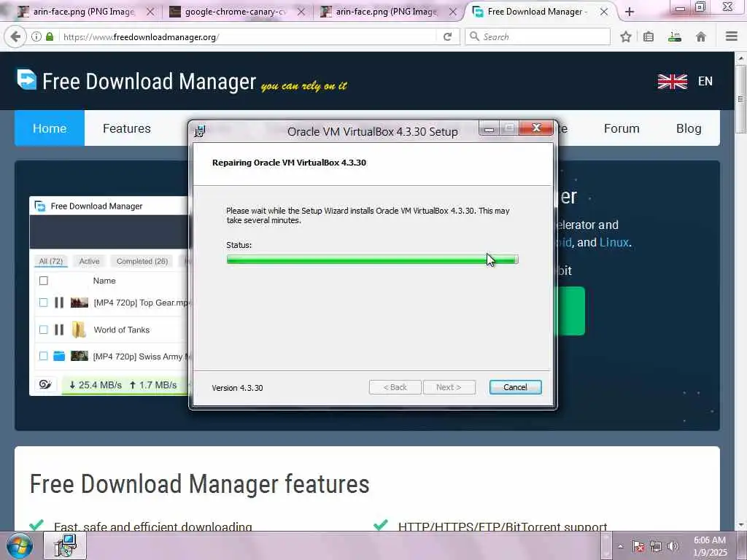
Task: Open the Features navigation item
Action: click(x=127, y=128)
